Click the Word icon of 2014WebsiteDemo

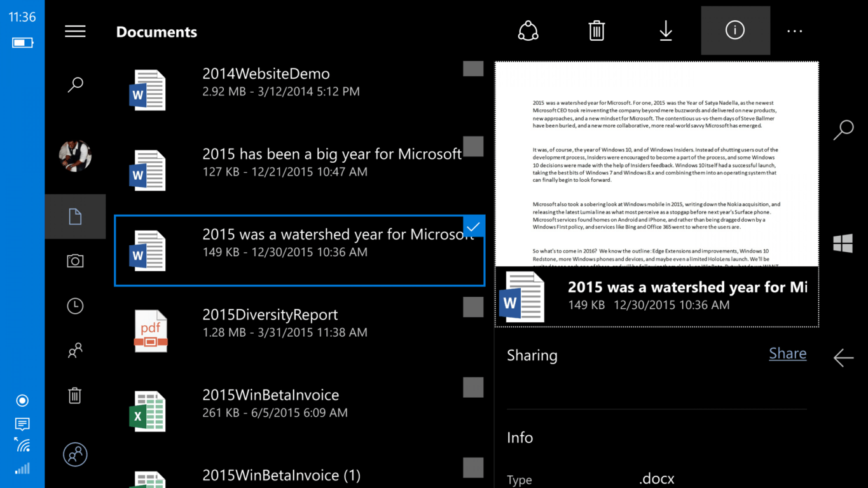pos(148,90)
